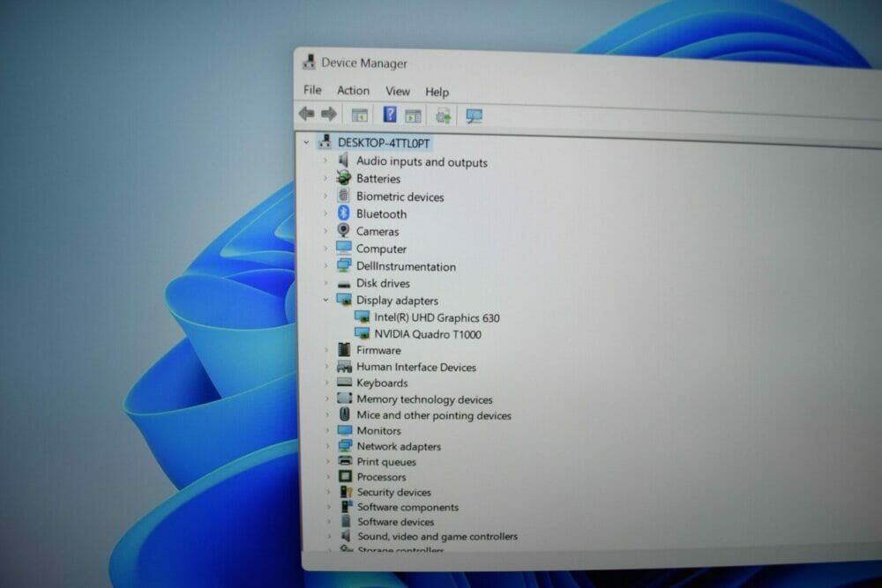This screenshot has width=882, height=588.
Task: Expand the Audio inputs and outputs node
Action: (x=325, y=160)
